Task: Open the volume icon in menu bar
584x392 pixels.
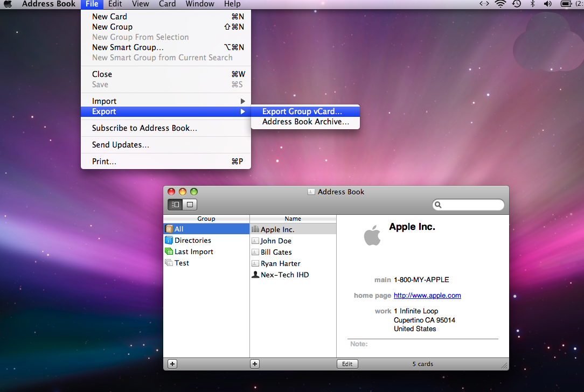Action: point(547,4)
